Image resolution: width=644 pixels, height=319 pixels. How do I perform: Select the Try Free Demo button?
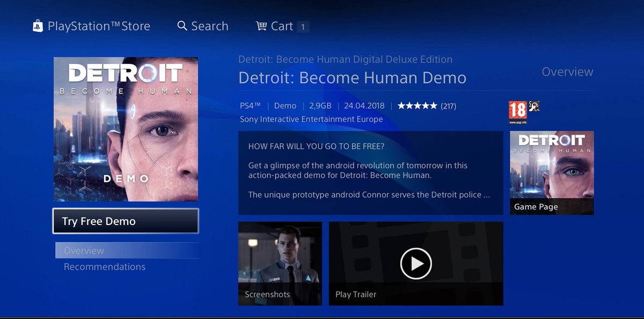(126, 221)
